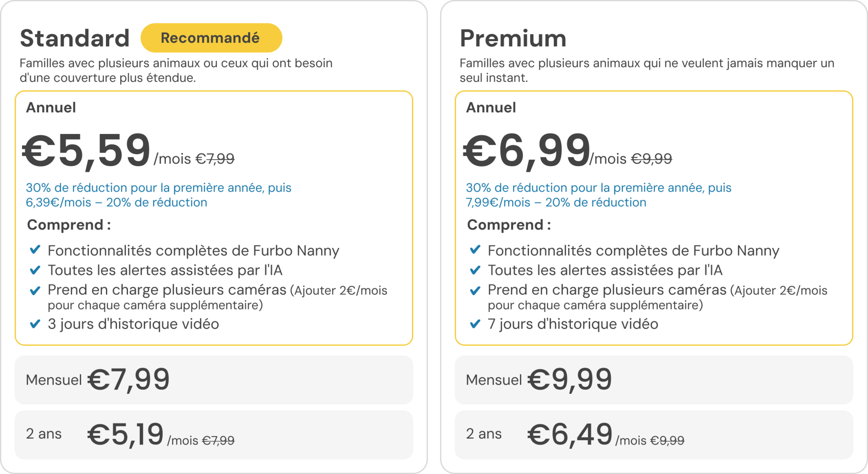Click Standard 30% de réduction blue text
868x474 pixels.
158,195
